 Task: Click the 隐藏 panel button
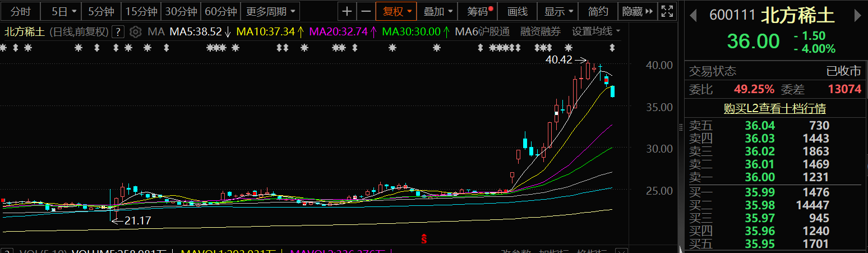tap(637, 11)
